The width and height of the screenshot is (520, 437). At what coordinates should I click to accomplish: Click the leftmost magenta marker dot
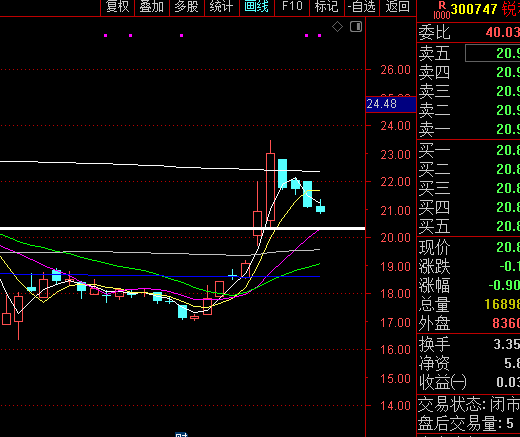pyautogui.click(x=106, y=35)
